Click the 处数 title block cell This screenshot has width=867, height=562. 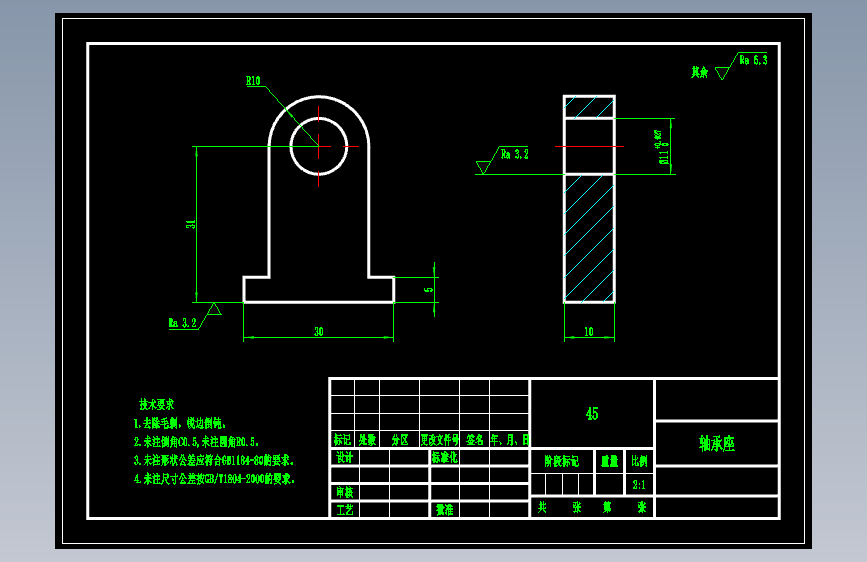point(367,440)
